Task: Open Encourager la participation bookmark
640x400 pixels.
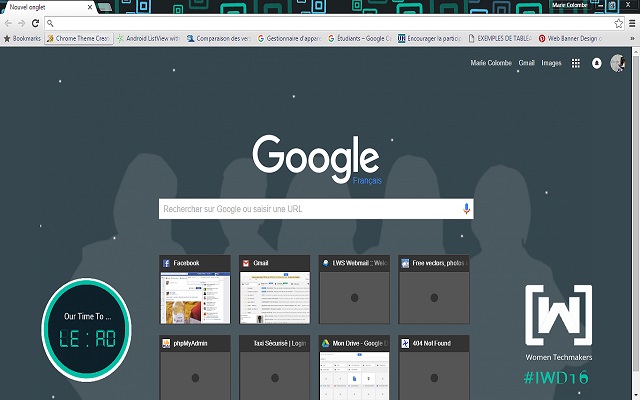Action: [x=429, y=38]
